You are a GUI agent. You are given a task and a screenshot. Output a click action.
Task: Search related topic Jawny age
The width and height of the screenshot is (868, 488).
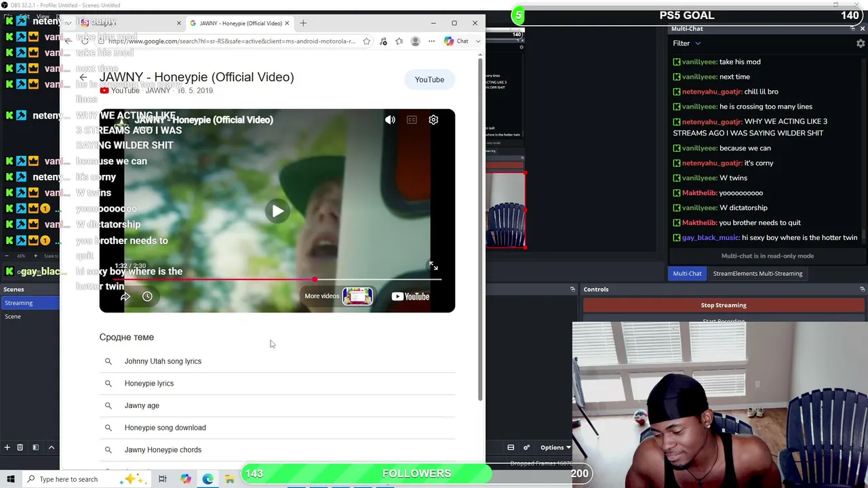[x=277, y=405]
